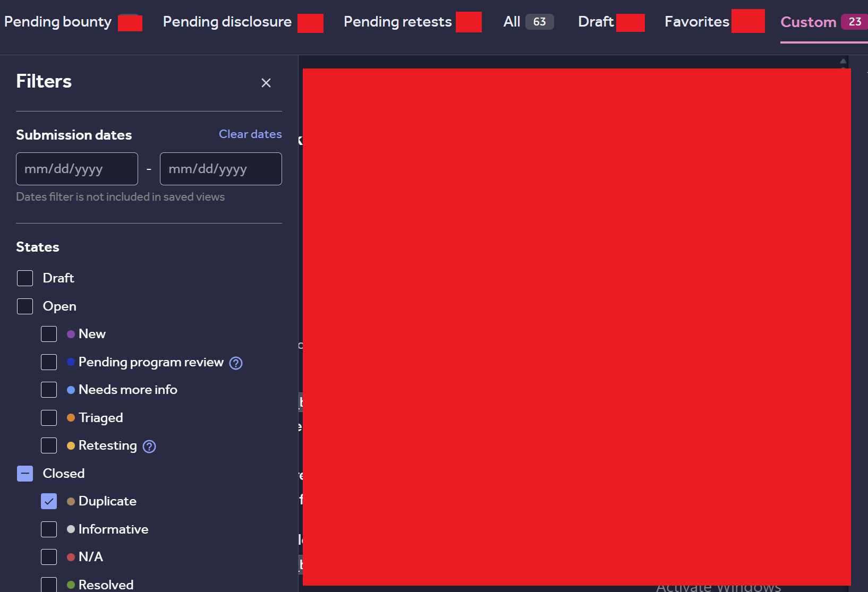Viewport: 868px width, 592px height.
Task: Enable the New state filter
Action: [x=49, y=334]
